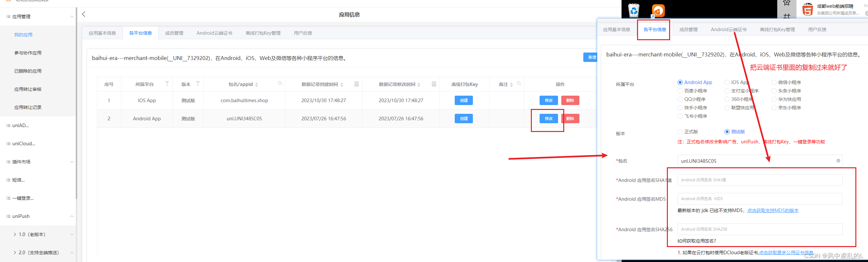Open the orange desktop shortcut icon
868x262 pixels.
pyautogui.click(x=658, y=11)
